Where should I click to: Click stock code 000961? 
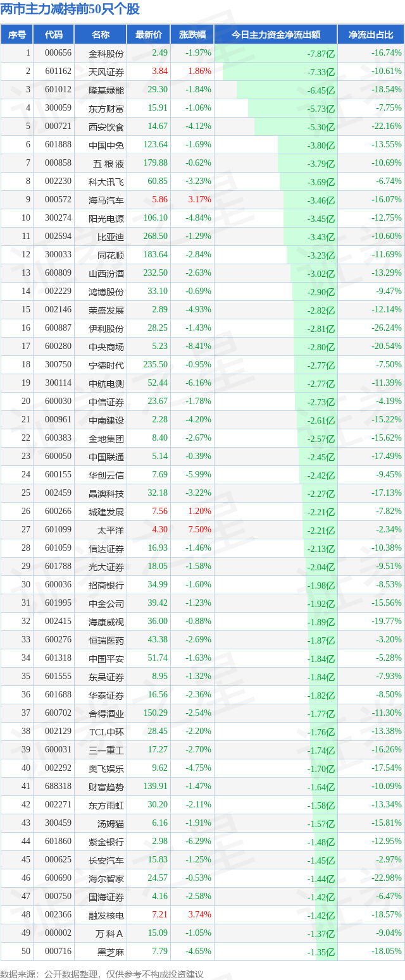click(x=58, y=420)
